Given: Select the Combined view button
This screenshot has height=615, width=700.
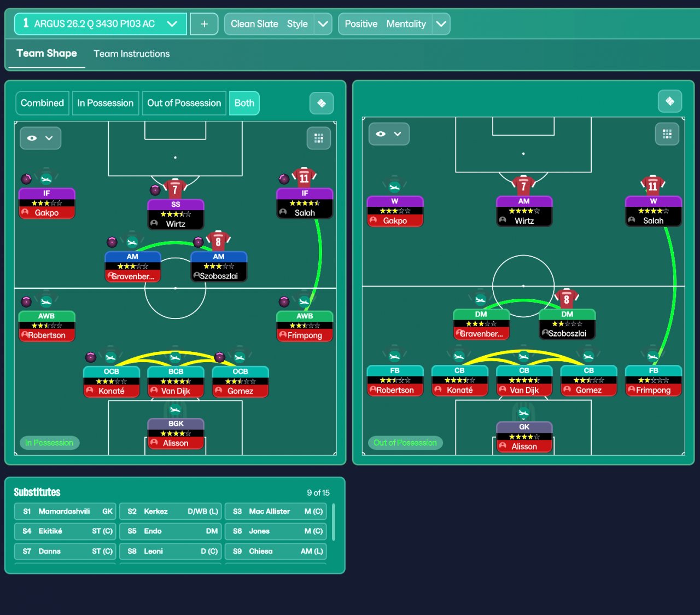Looking at the screenshot, I should pyautogui.click(x=42, y=103).
